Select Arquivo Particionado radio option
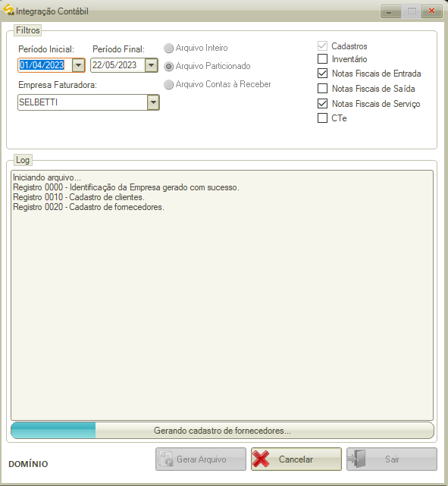 (168, 66)
